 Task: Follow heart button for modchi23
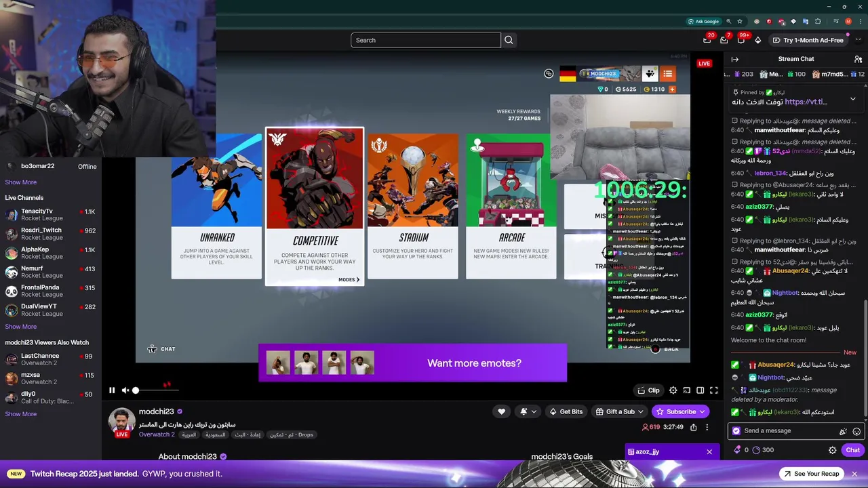pyautogui.click(x=502, y=411)
